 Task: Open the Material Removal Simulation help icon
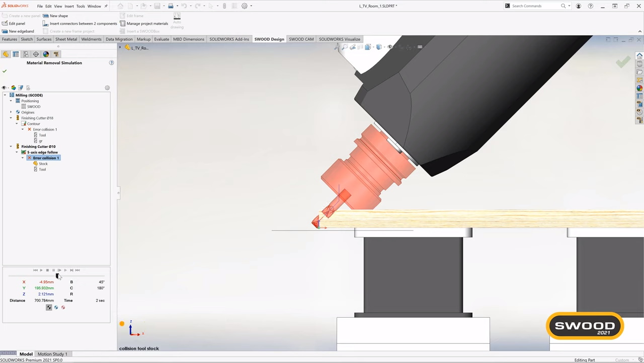111,63
